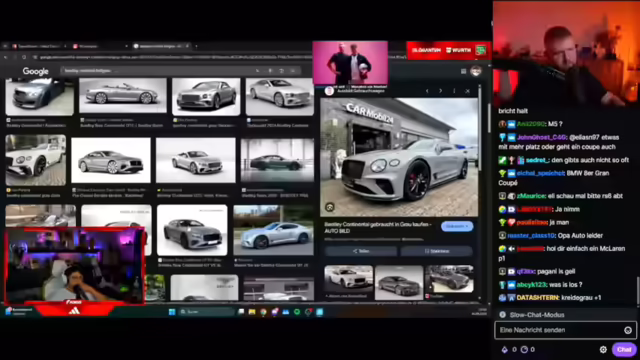Select first related thumbnail, white Bentley
The width and height of the screenshot is (640, 360).
click(349, 279)
